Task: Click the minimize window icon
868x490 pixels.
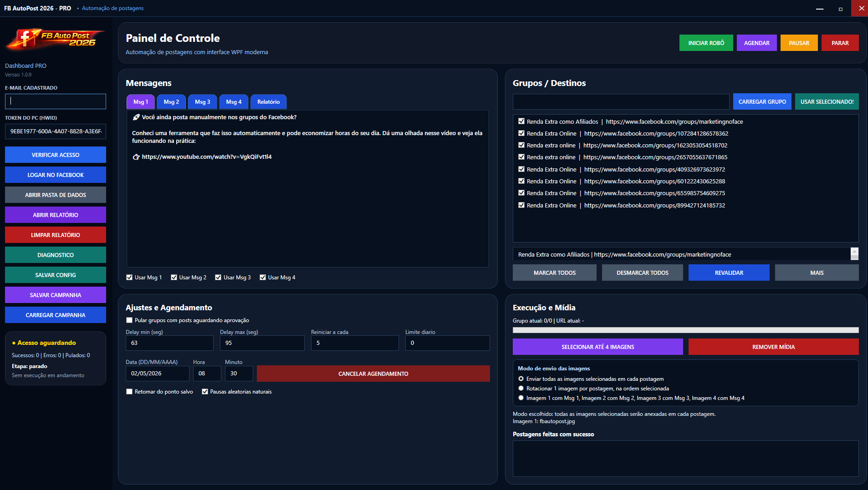Action: click(x=820, y=9)
